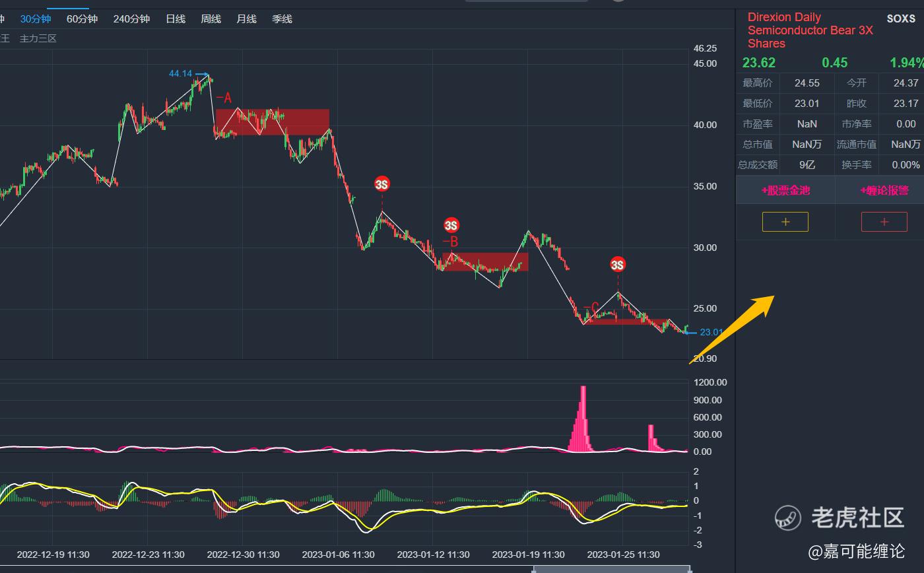The width and height of the screenshot is (924, 573).
Task: Click the 45.00 price axis label
Action: coord(705,63)
